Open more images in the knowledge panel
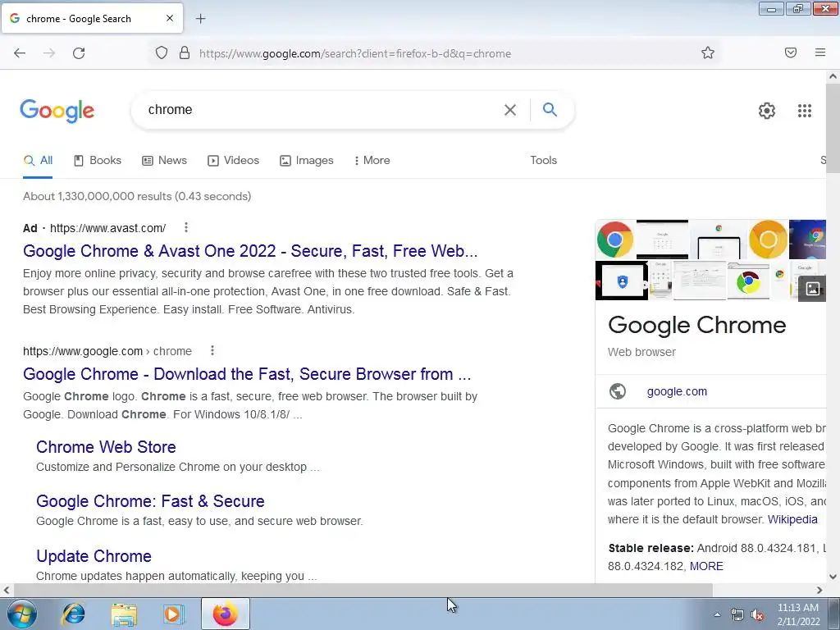840x630 pixels. click(x=812, y=289)
